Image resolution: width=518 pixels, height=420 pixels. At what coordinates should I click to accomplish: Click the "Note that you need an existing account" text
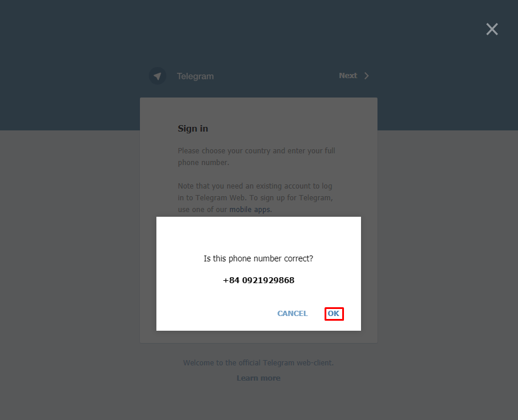pyautogui.click(x=255, y=197)
